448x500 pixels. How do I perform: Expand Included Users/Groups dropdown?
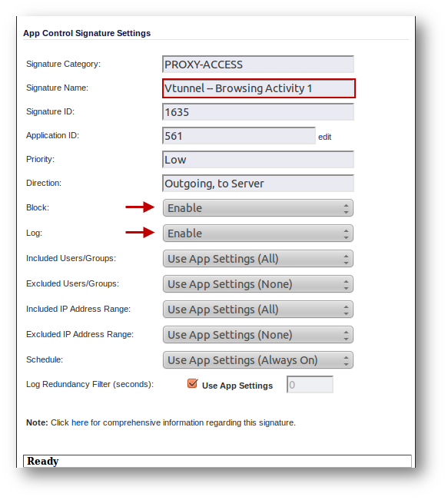point(258,259)
